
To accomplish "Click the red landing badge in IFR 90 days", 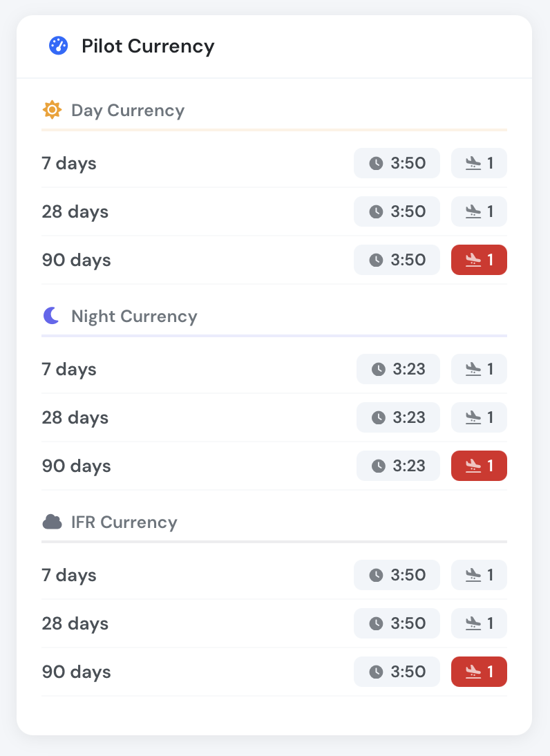I will pyautogui.click(x=479, y=672).
